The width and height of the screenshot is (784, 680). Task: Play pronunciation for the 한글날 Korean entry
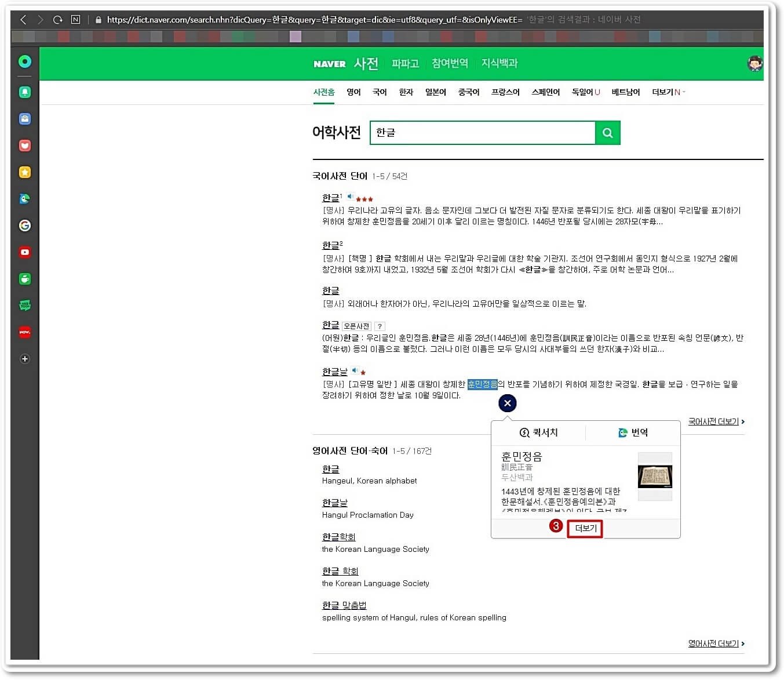[355, 370]
